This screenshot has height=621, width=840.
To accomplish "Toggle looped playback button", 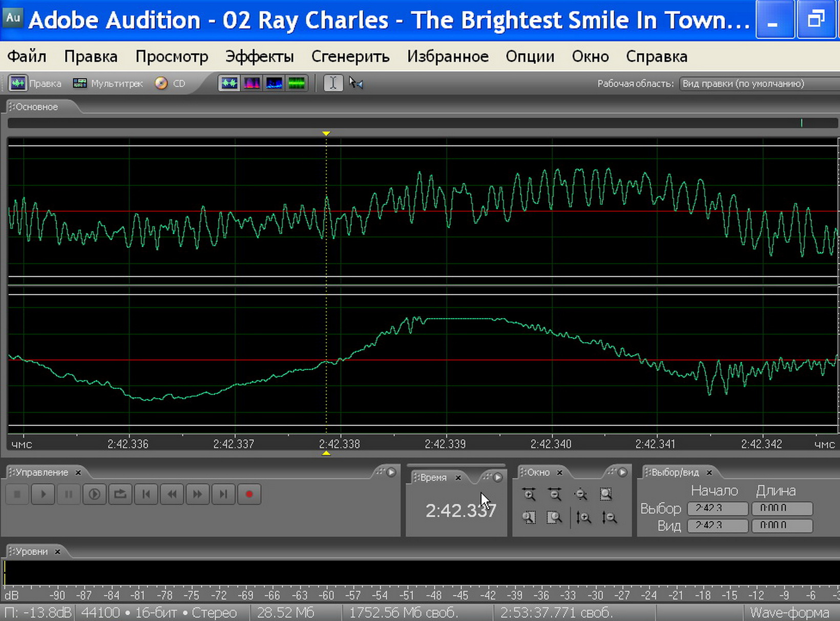I will coord(120,494).
